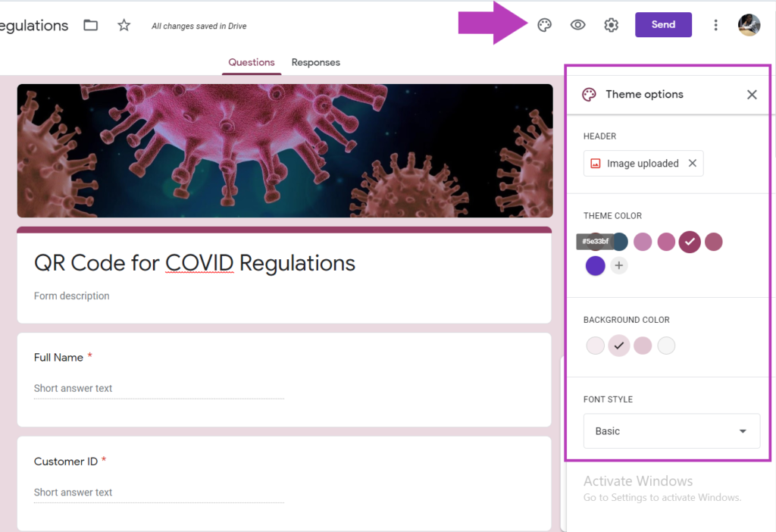
Task: Expand the Font Style dropdown
Action: tap(671, 431)
